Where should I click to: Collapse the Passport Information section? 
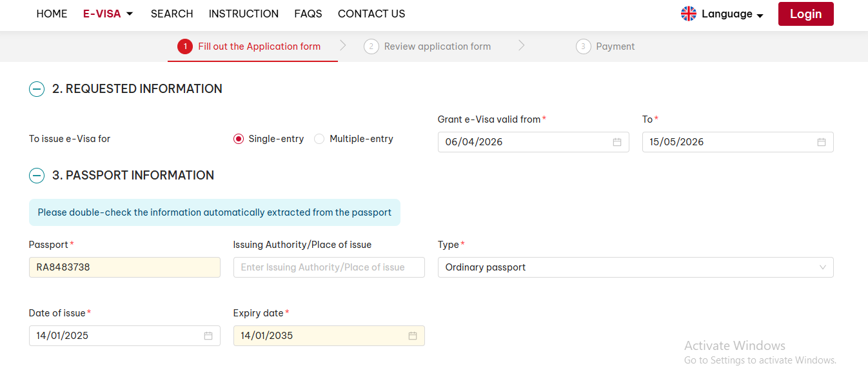[37, 176]
